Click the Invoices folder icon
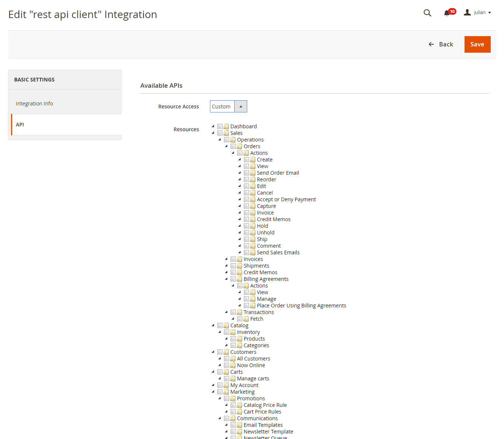Image resolution: width=504 pixels, height=439 pixels. pos(239,259)
